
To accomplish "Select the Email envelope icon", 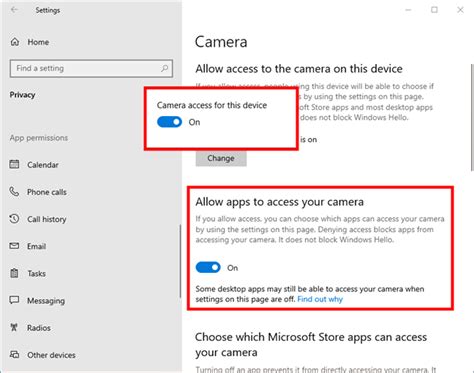I will pyautogui.click(x=14, y=246).
